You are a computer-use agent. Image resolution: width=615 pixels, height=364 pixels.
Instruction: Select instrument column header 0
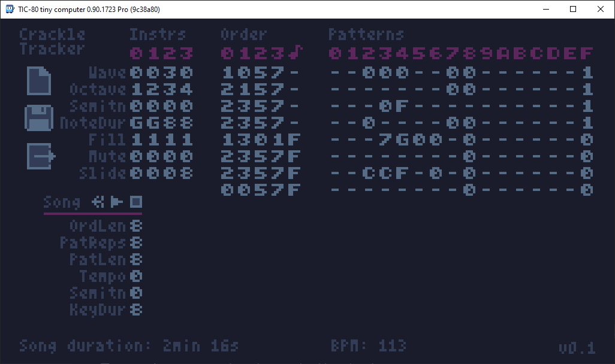click(x=135, y=53)
